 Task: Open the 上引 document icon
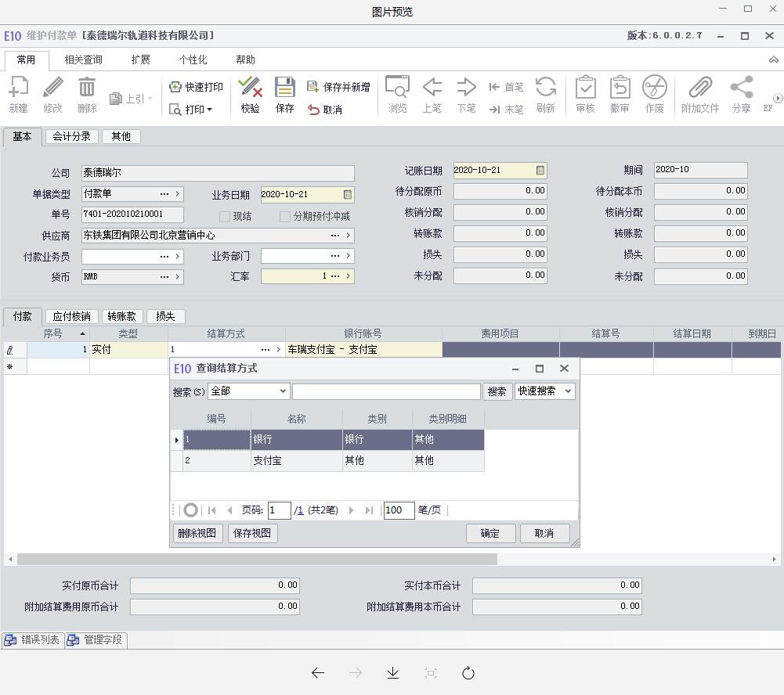pos(115,99)
